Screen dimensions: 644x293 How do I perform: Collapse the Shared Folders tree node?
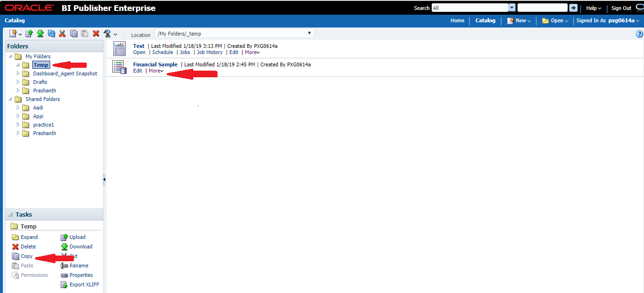10,99
